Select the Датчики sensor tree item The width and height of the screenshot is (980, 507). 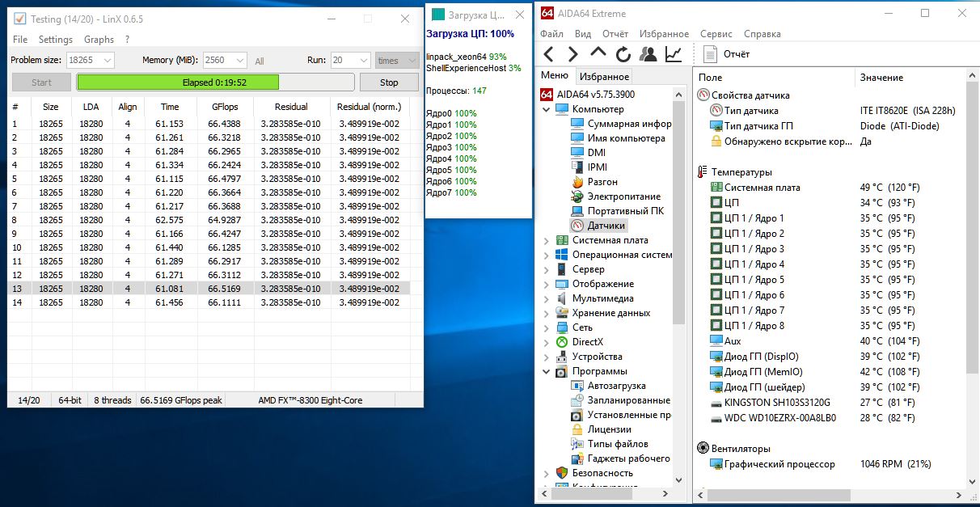pos(598,226)
